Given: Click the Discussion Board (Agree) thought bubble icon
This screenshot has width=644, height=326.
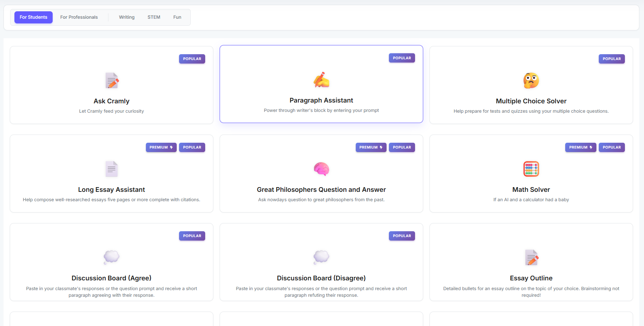Looking at the screenshot, I should (112, 257).
